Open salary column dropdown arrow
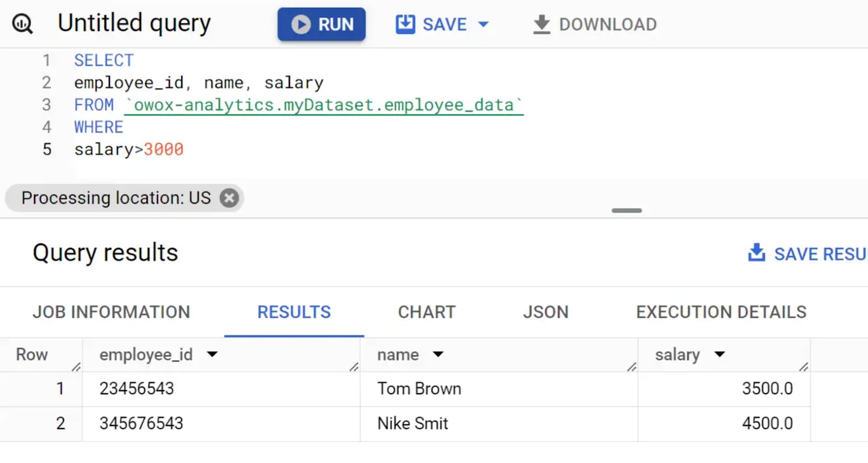 click(719, 355)
